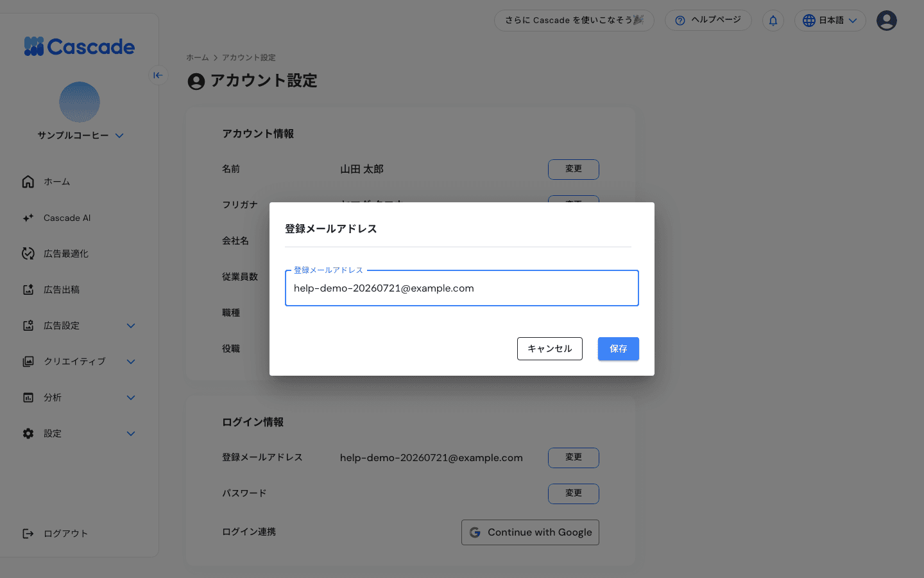The width and height of the screenshot is (924, 578).
Task: Collapse the sidebar with the arrow icon
Action: [x=158, y=75]
